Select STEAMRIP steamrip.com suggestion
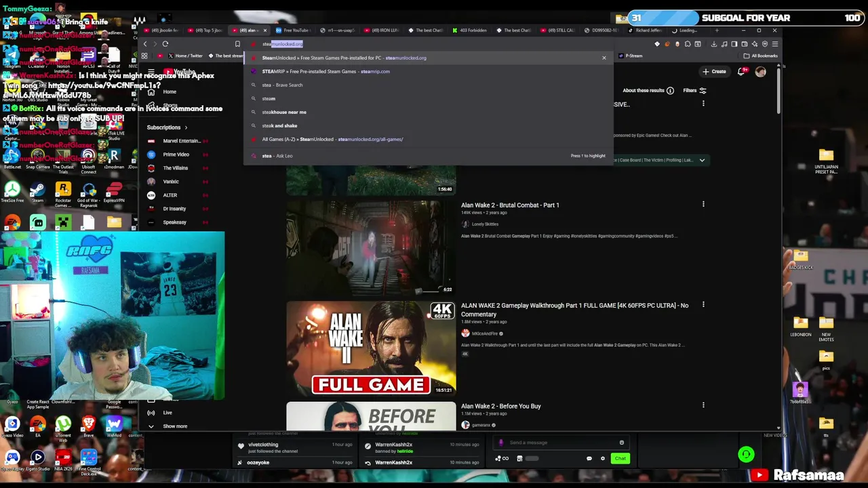This screenshot has width=868, height=488. [429, 71]
